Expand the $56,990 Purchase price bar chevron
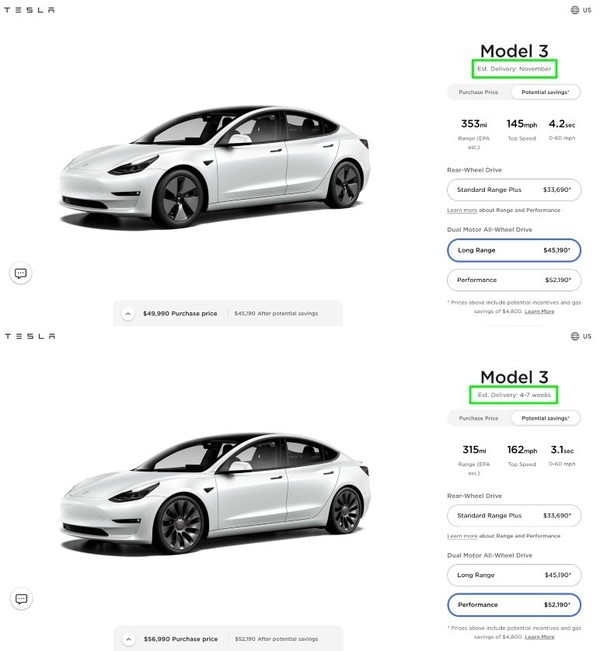The height and width of the screenshot is (651, 600). 128,638
